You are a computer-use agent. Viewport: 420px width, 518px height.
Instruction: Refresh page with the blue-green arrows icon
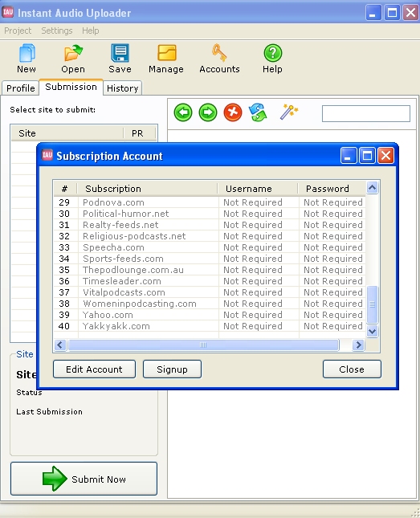click(258, 112)
